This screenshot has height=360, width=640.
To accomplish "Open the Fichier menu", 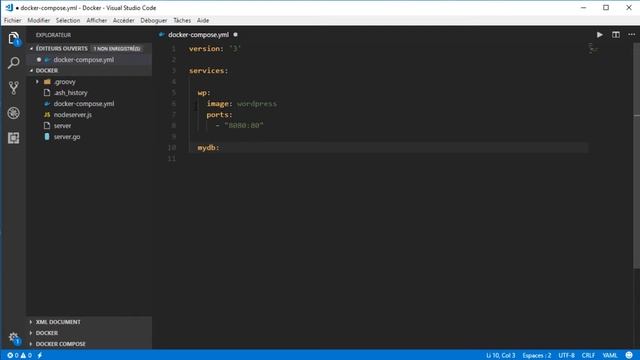I will 13,20.
